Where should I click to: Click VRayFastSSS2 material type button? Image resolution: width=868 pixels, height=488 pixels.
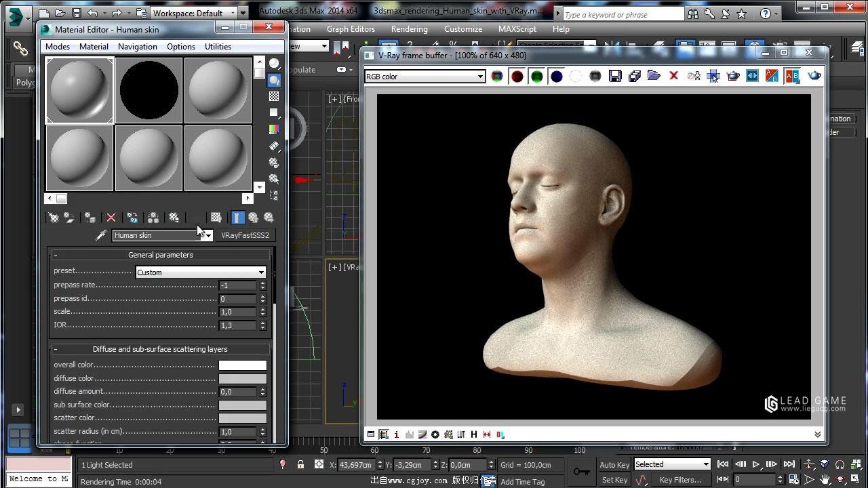coord(245,235)
